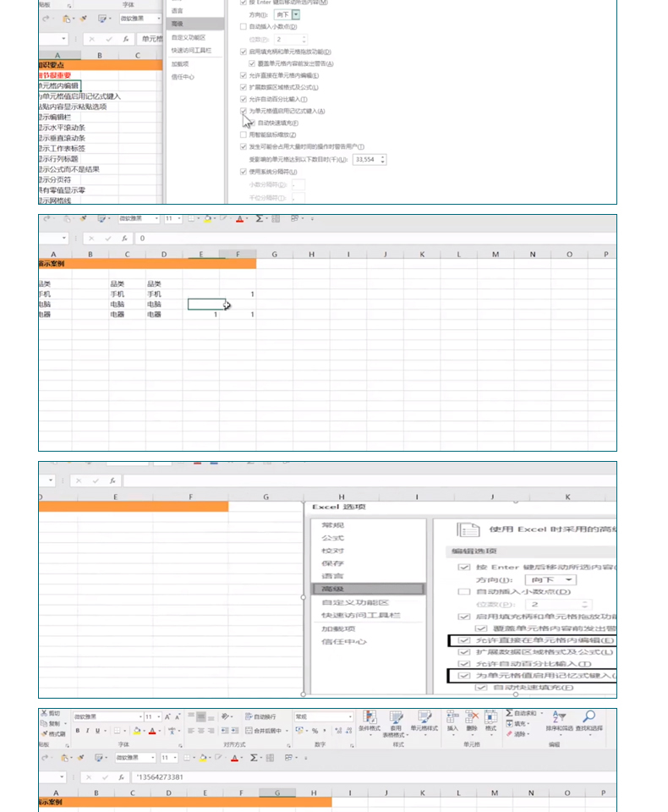Viewport: 668px width, 812px height.
Task: Toggle 使用系统分隔符(U) in the top panel dialog
Action: coord(244,172)
